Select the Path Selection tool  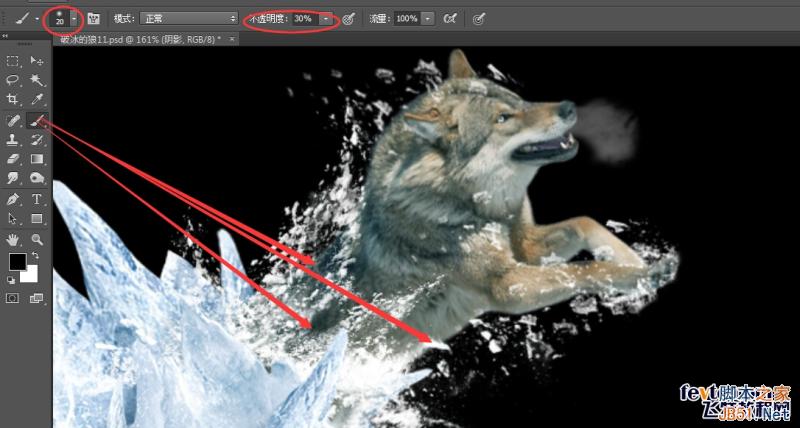[13, 219]
